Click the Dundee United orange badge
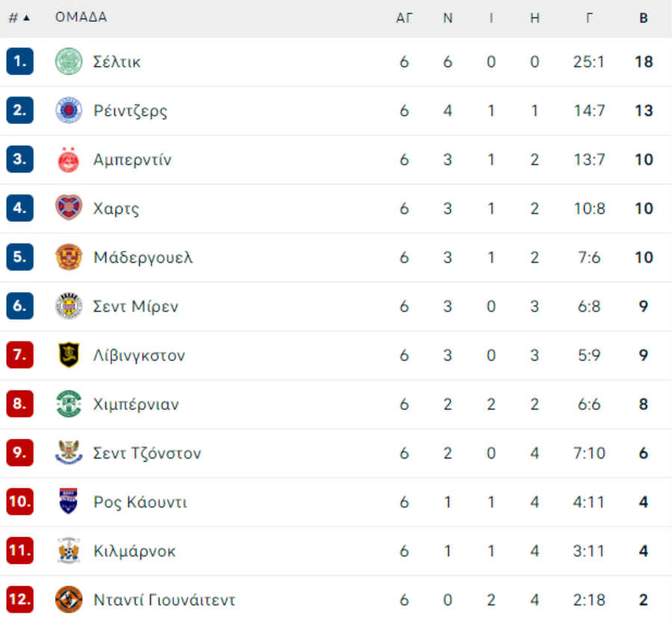 (x=69, y=599)
